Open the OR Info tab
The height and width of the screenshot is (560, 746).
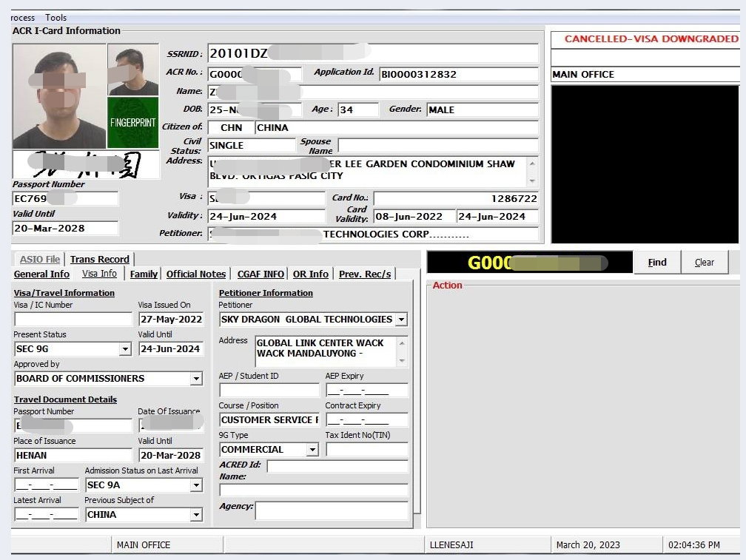tap(310, 274)
